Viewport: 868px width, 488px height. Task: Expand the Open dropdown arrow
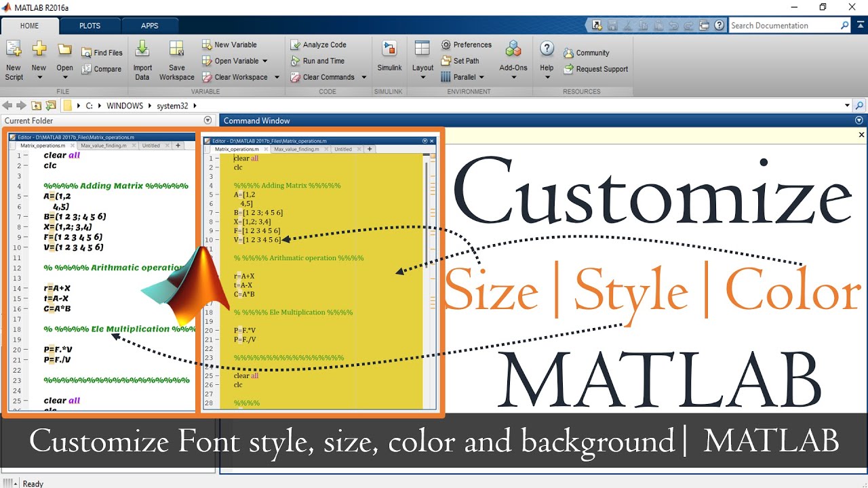[64, 77]
